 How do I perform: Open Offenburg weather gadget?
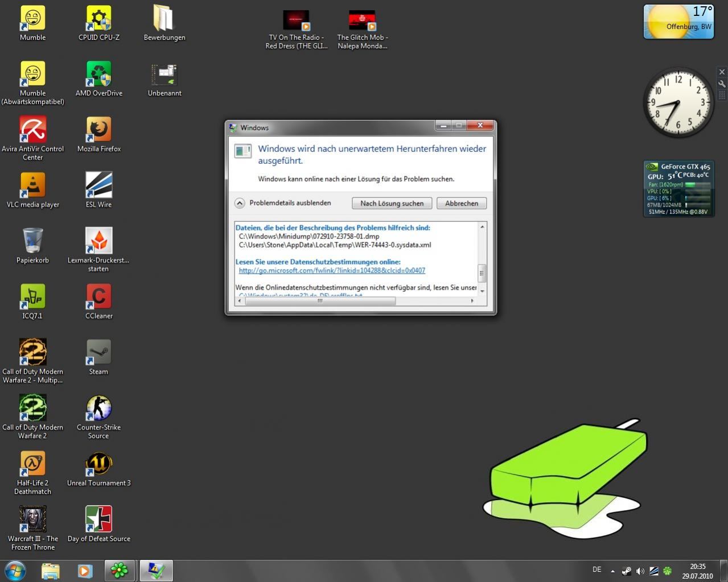point(678,22)
